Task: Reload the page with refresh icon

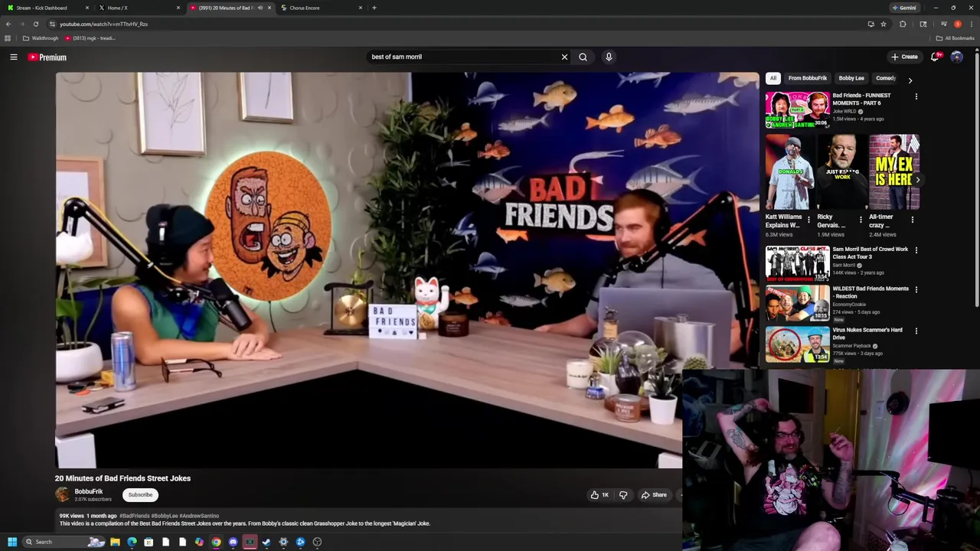Action: (x=35, y=24)
